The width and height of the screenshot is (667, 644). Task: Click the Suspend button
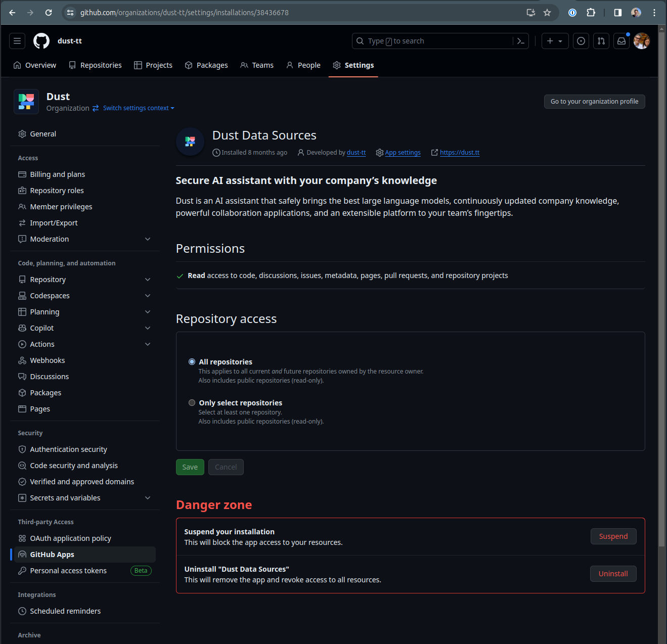pyautogui.click(x=613, y=536)
